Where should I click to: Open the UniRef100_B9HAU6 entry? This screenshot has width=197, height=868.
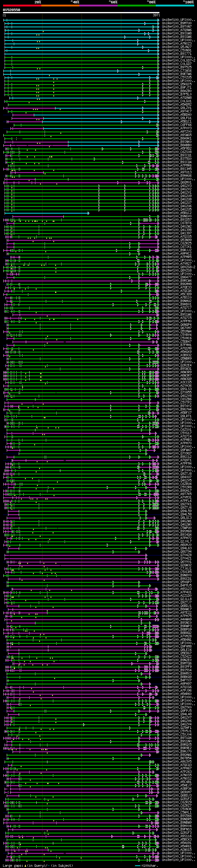pyautogui.click(x=177, y=176)
